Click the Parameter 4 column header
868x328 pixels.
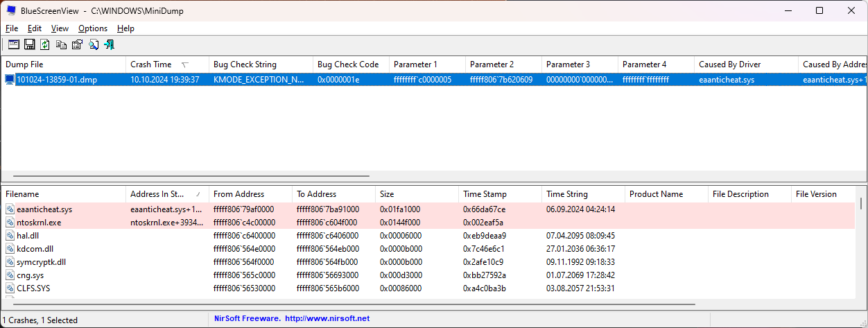(x=657, y=64)
